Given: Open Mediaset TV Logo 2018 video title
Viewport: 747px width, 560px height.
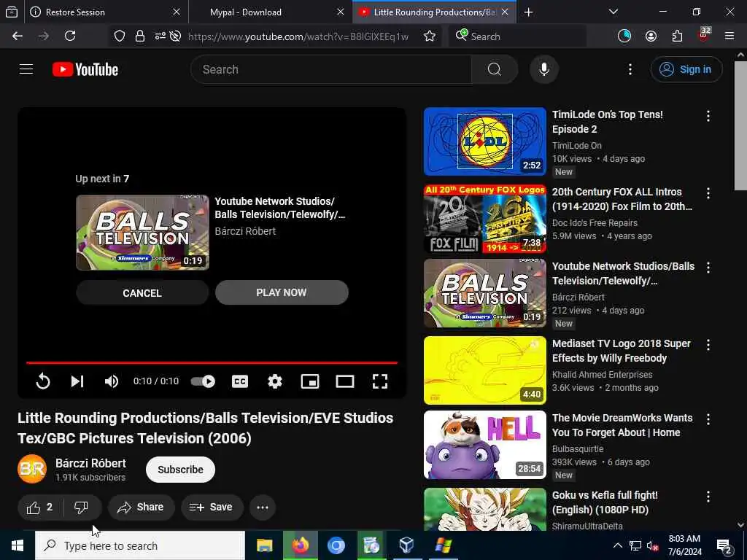Looking at the screenshot, I should point(622,351).
